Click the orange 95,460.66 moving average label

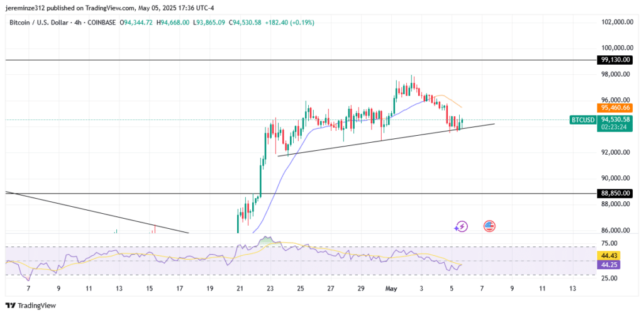click(615, 108)
